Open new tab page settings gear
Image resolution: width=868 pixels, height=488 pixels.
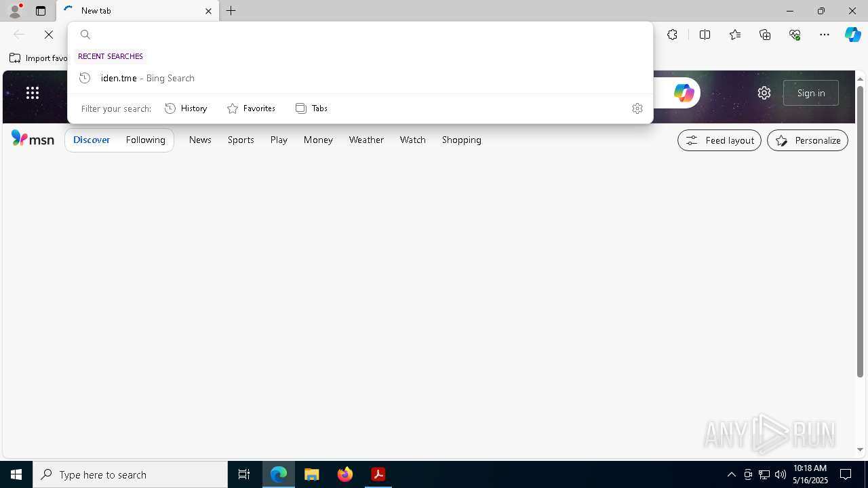764,93
